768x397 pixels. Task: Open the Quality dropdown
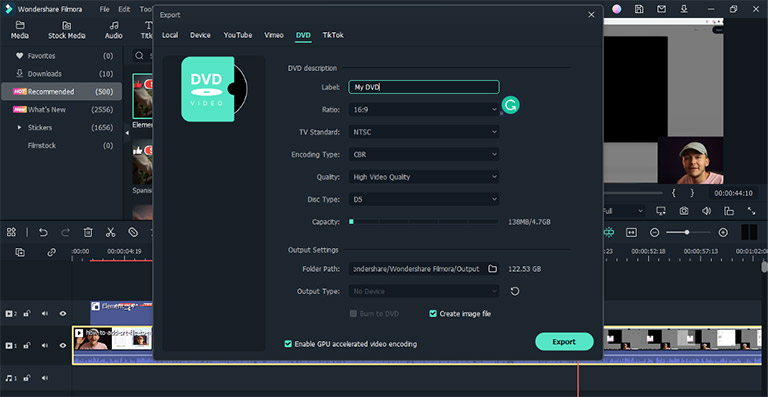(x=424, y=177)
